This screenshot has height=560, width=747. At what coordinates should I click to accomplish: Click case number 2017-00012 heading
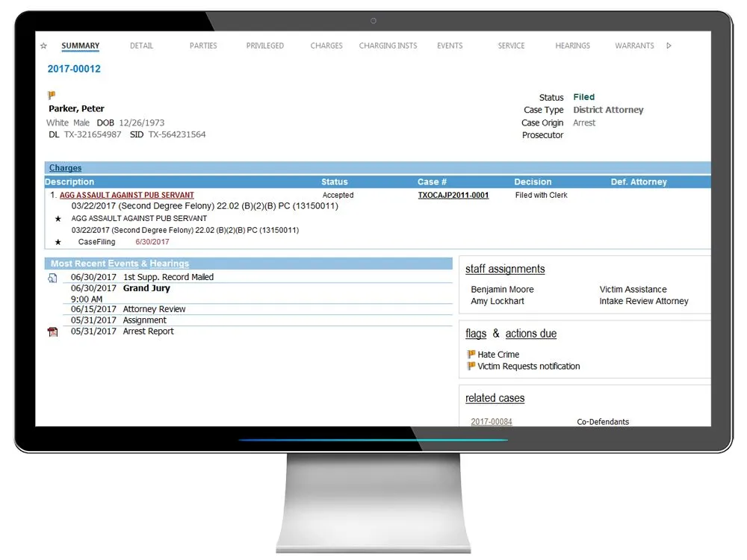tap(74, 69)
